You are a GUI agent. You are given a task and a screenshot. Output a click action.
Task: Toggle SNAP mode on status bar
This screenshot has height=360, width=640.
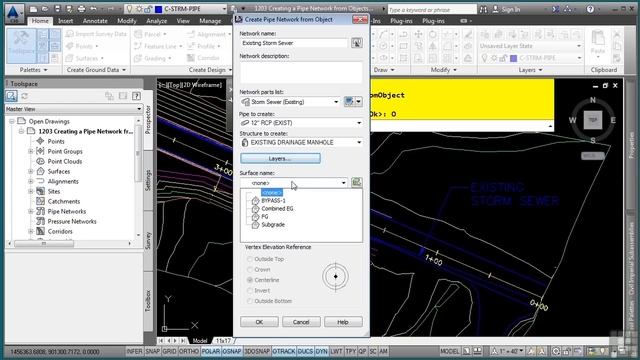tap(152, 351)
